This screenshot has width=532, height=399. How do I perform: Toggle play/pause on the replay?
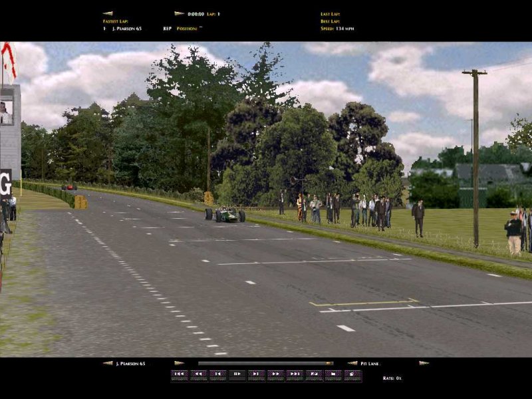pos(237,374)
